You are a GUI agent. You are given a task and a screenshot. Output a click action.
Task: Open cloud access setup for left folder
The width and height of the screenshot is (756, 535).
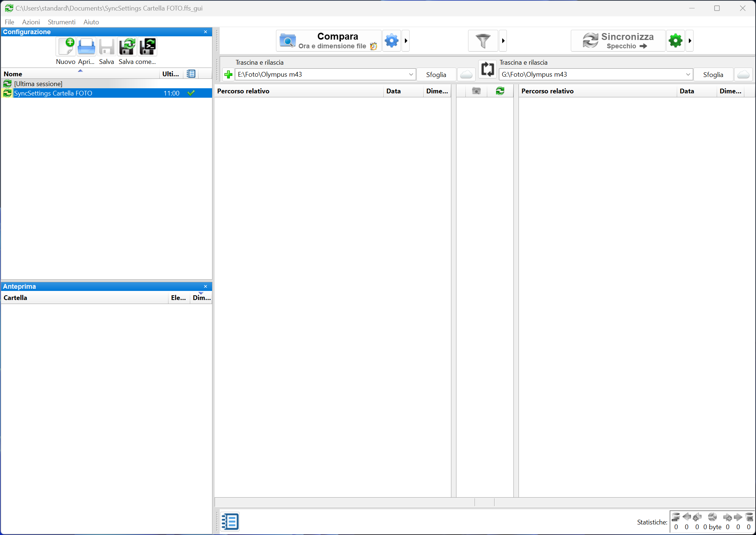pos(466,74)
